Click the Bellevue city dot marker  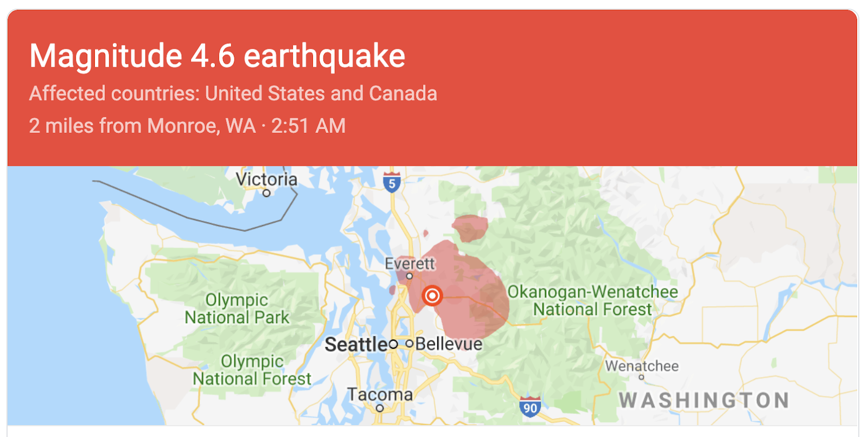[410, 343]
